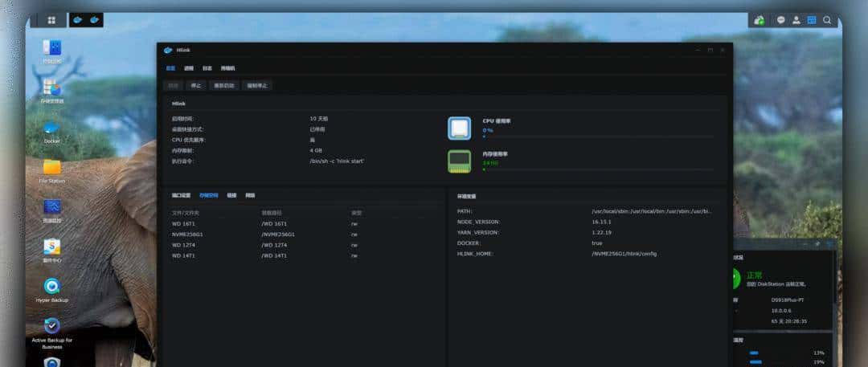
Task: Open the notifications chat bubble icon
Action: tap(780, 20)
